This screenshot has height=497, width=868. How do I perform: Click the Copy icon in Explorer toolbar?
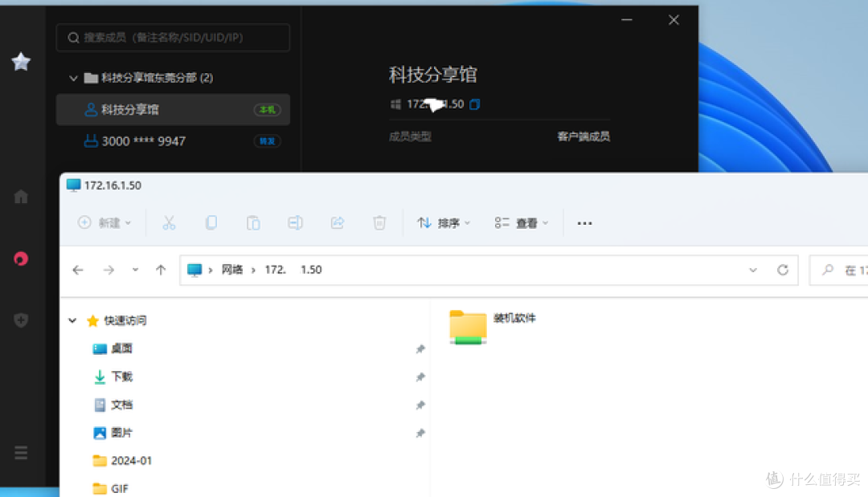[211, 222]
